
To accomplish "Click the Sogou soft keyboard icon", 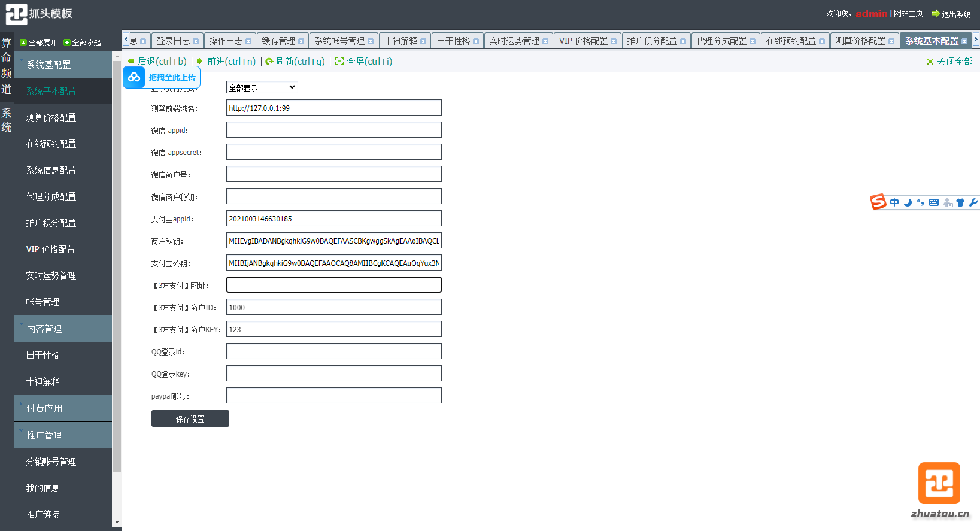I will click(x=934, y=202).
